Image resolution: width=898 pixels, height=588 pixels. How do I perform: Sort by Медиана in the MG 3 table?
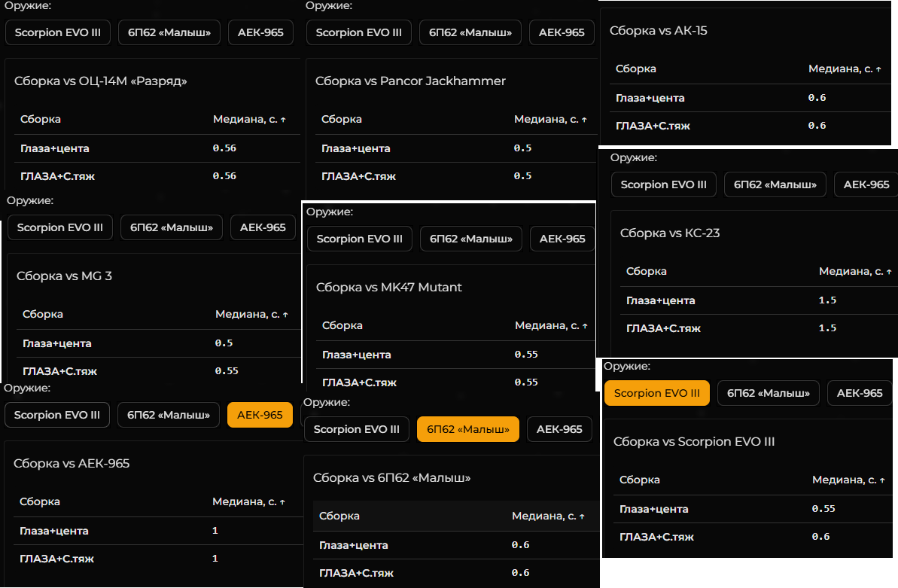[x=251, y=314]
